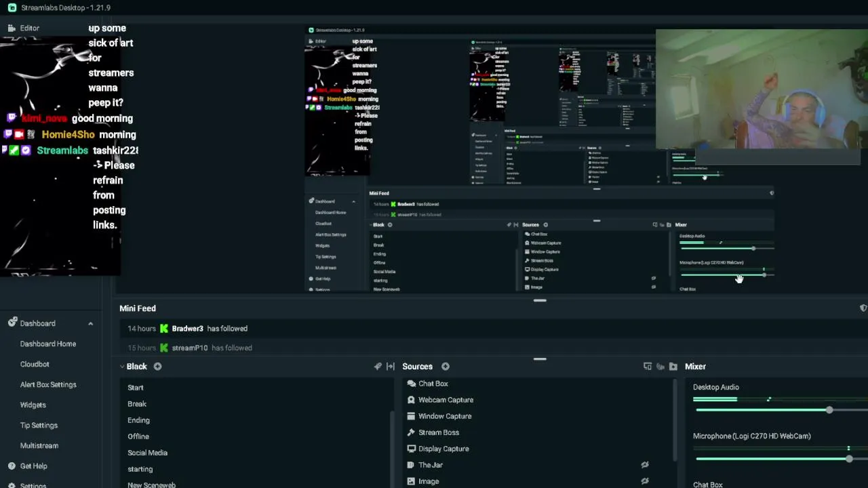Click the Settings gear icon in the sidebar
Viewport: 868px width, 488px height.
coord(12,485)
